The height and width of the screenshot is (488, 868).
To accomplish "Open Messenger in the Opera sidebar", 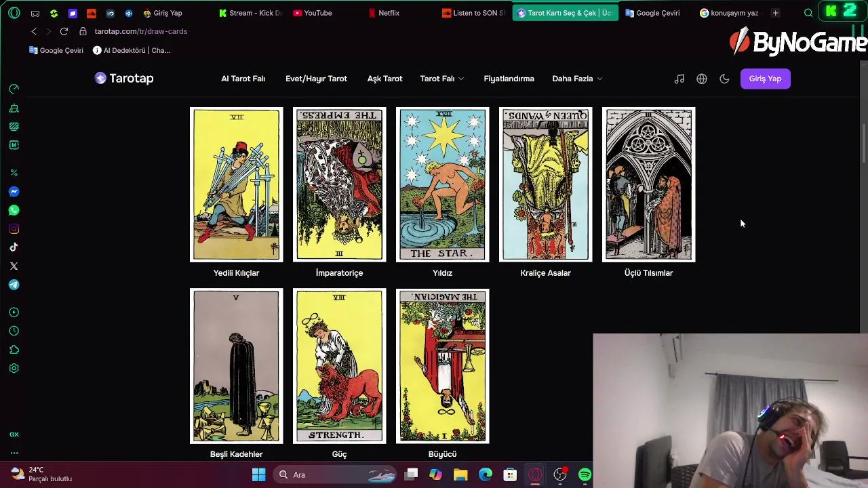I will coord(14,192).
